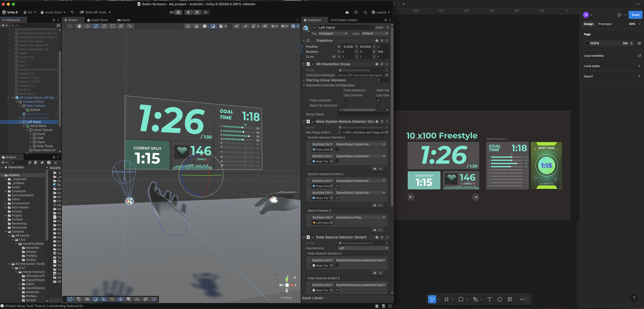Select the Rect Transform tool
Viewport: 644px width, 309px height.
(113, 26)
